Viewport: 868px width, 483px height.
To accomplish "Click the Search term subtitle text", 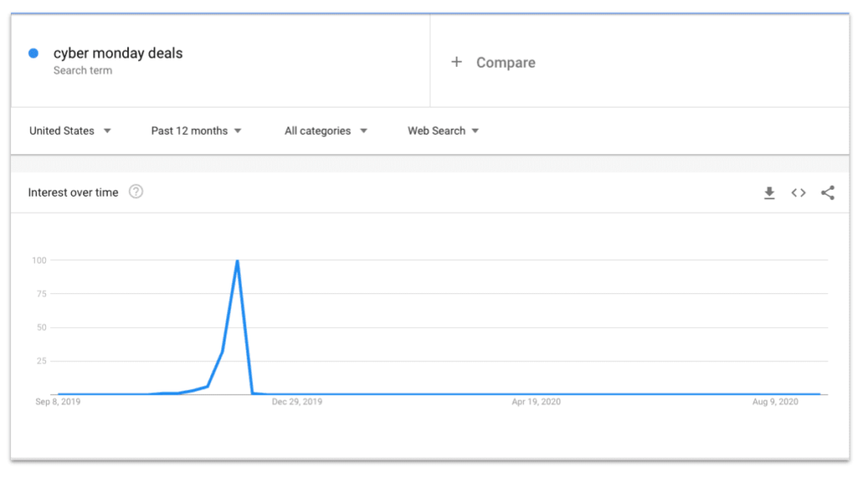I will [x=82, y=71].
